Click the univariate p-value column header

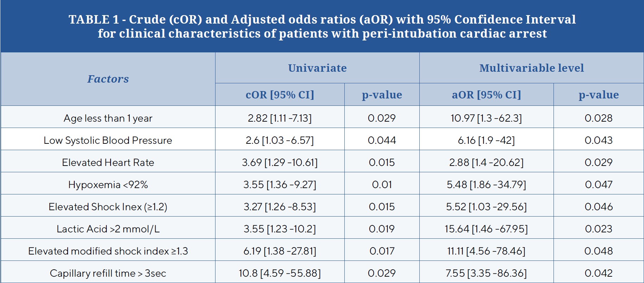[382, 95]
